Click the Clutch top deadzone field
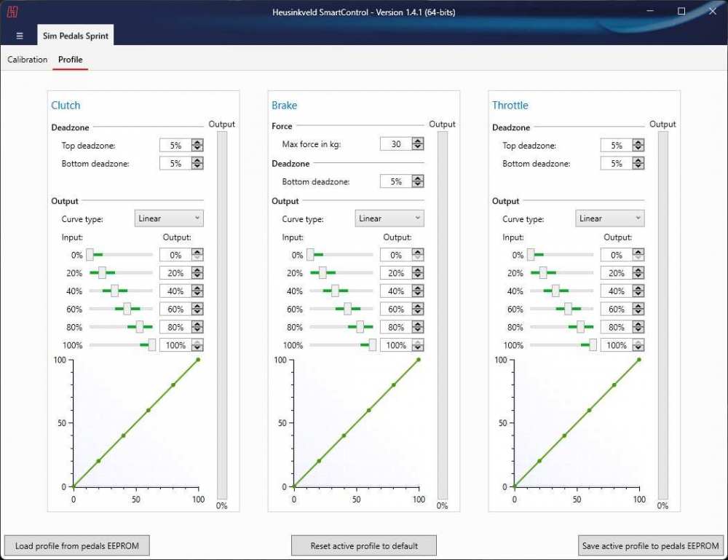 pos(175,145)
